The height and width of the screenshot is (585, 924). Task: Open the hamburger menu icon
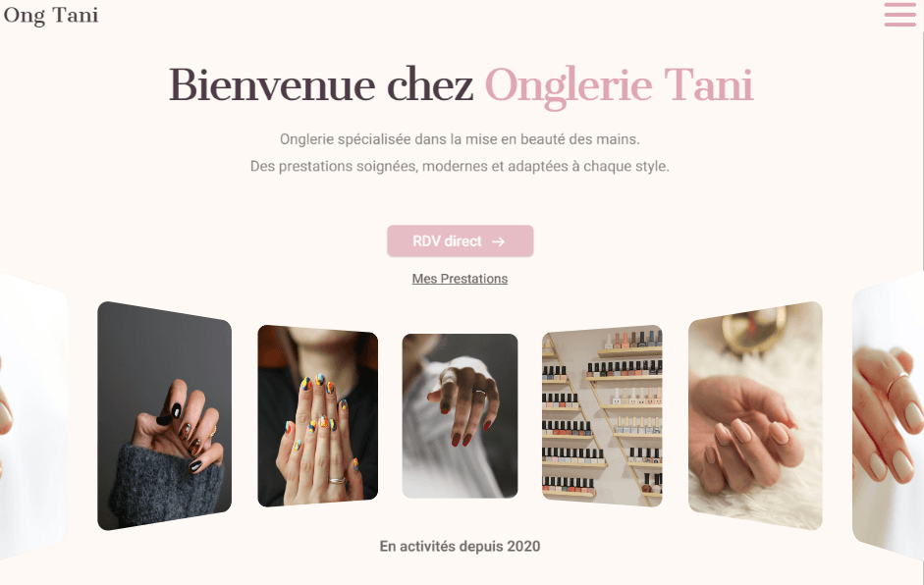[x=899, y=15]
